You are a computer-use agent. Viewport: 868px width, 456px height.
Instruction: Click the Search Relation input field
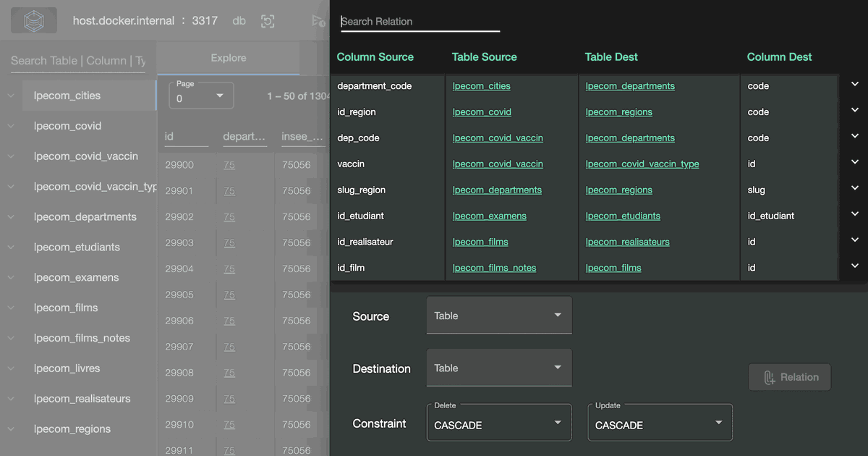(x=420, y=22)
